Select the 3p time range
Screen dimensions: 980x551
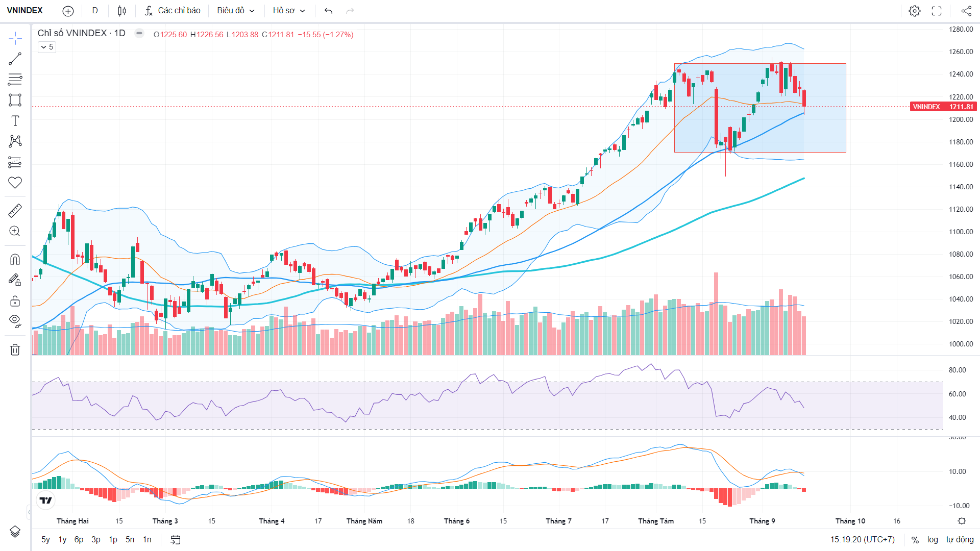tap(96, 540)
